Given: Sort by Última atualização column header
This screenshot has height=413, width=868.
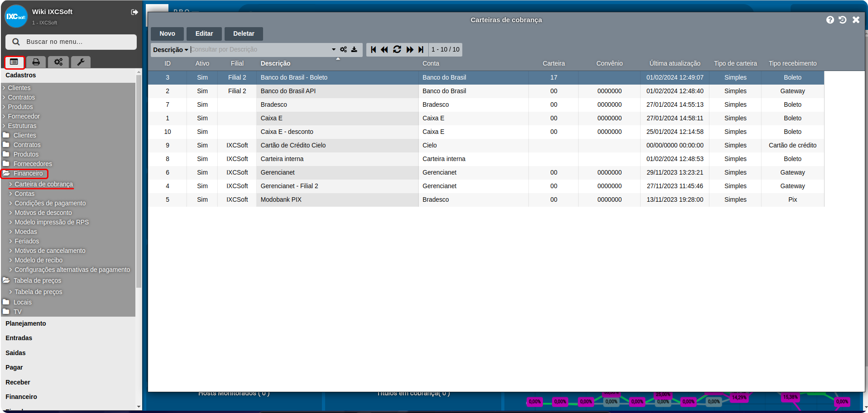Looking at the screenshot, I should click(x=675, y=63).
